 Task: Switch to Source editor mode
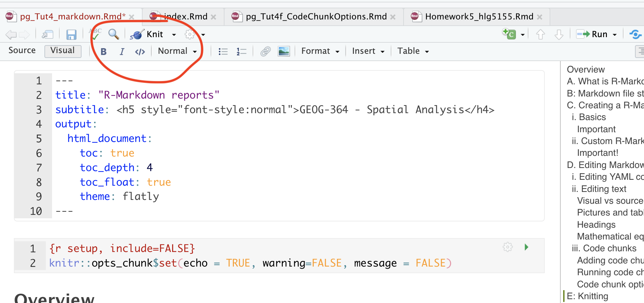pyautogui.click(x=22, y=51)
